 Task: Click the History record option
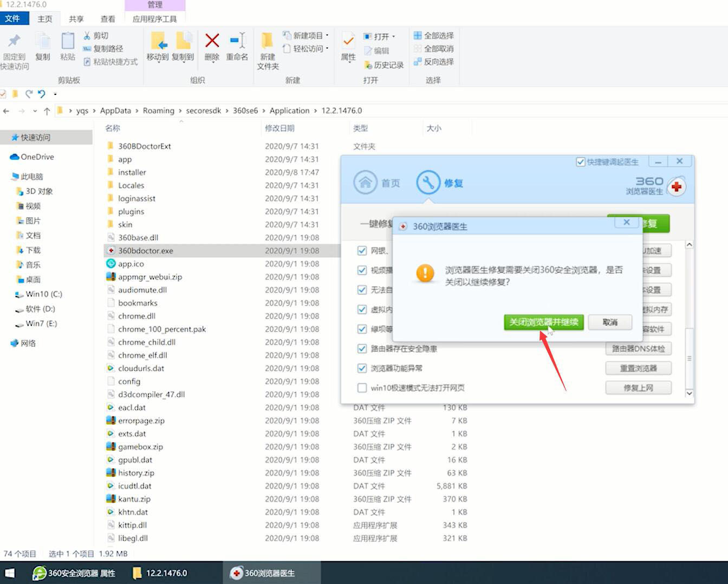383,65
